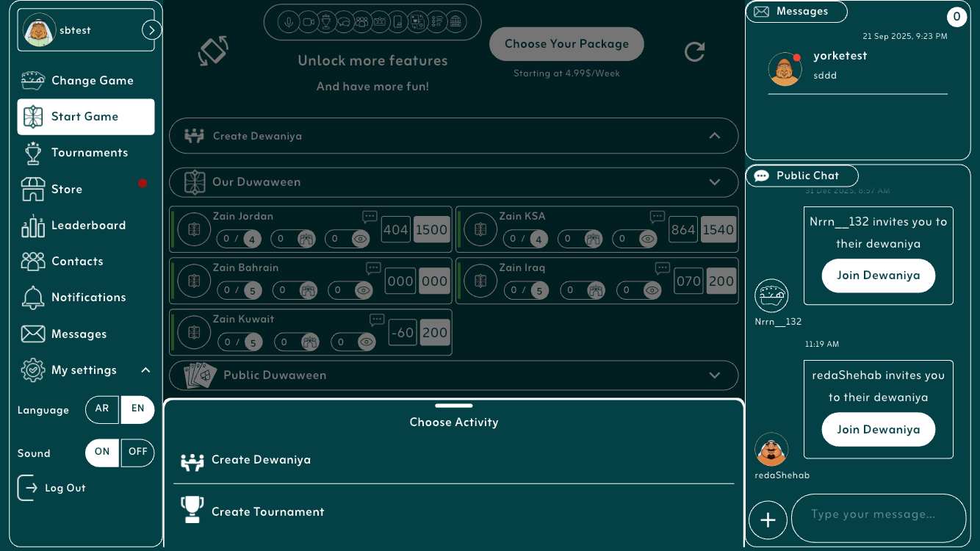Open Tournaments from the sidebar

click(89, 153)
